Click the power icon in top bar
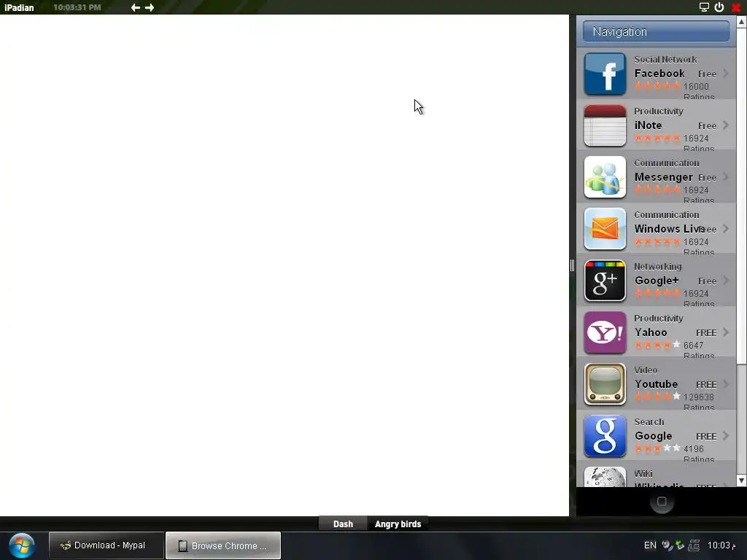The width and height of the screenshot is (747, 560). pos(719,7)
